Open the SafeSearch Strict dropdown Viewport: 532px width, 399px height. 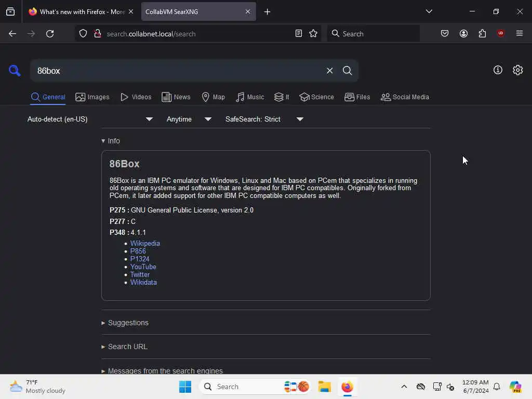pyautogui.click(x=264, y=119)
